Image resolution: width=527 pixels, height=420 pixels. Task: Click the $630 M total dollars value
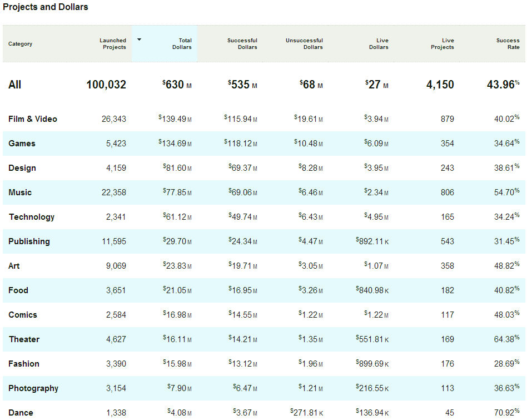tap(177, 85)
